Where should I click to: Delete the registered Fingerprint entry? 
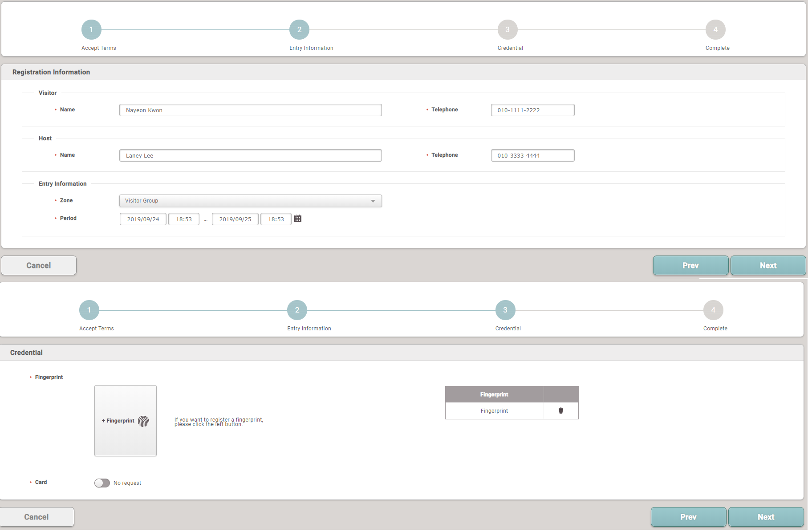tap(560, 410)
